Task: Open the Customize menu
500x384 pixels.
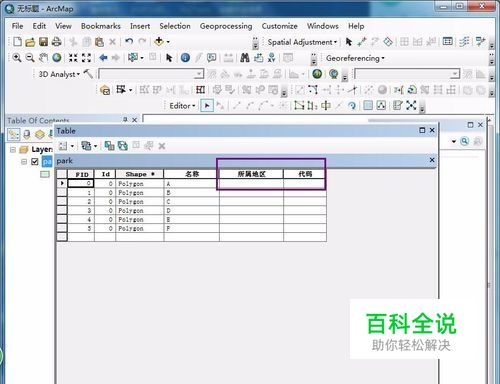Action: tap(279, 26)
